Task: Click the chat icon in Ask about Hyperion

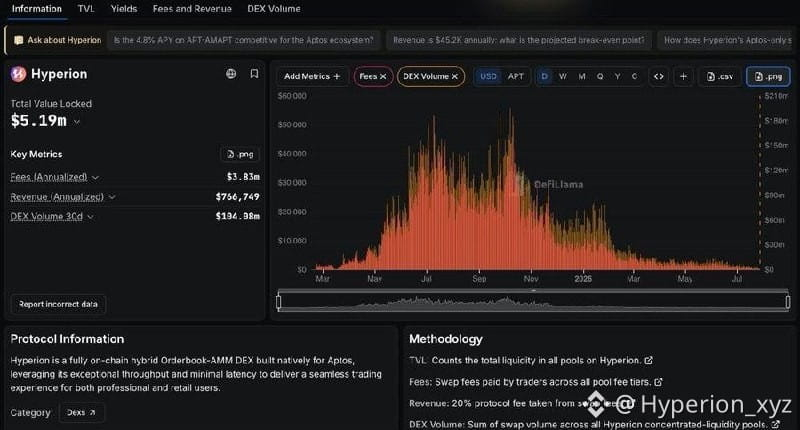Action: 18,40
